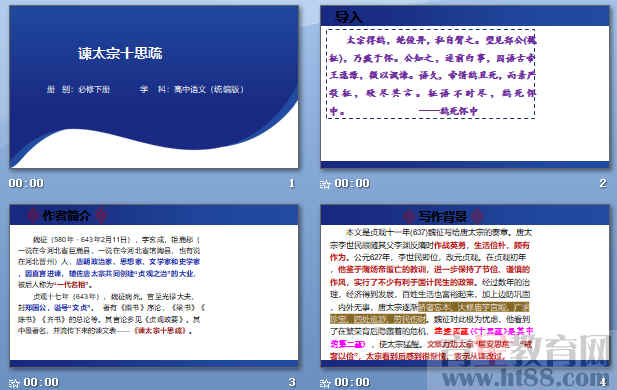The height and width of the screenshot is (390, 617).
Task: Select the 作者简介 slide thumbnail
Action: point(154,285)
